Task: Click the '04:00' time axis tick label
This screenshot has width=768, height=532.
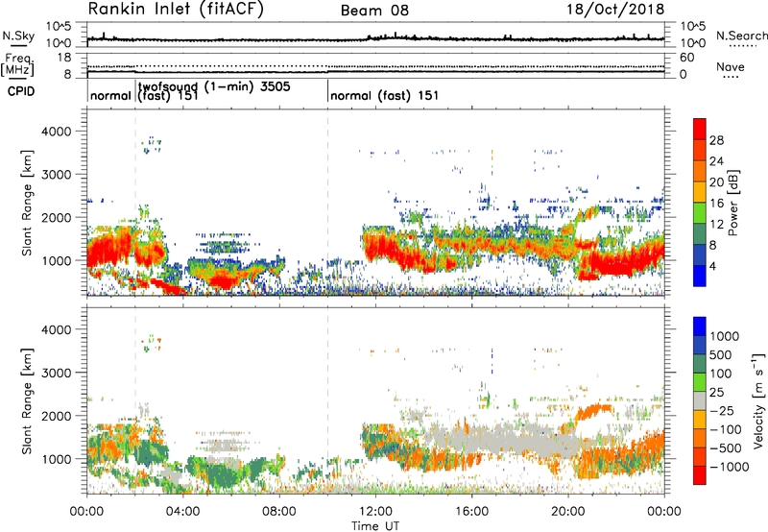Action: click(x=182, y=512)
